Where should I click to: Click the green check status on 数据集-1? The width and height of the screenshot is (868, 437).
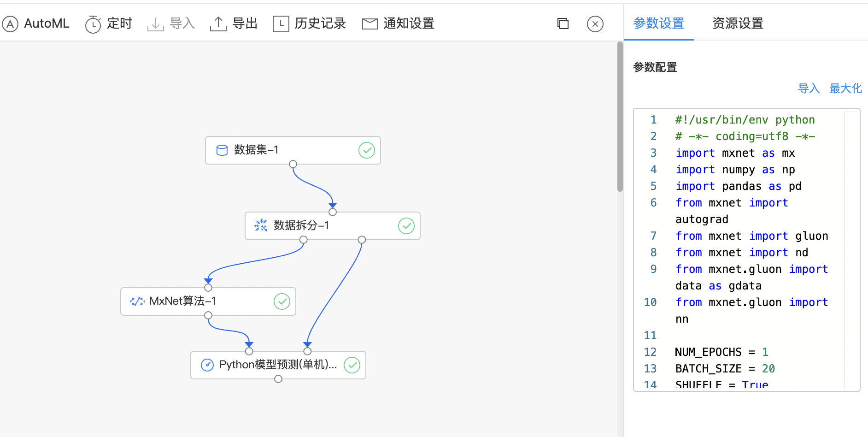367,150
